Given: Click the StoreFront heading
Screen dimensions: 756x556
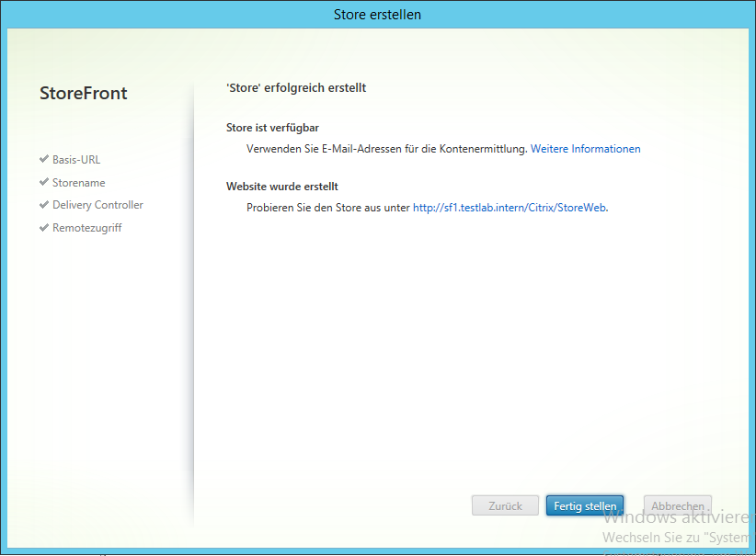Looking at the screenshot, I should coord(84,93).
